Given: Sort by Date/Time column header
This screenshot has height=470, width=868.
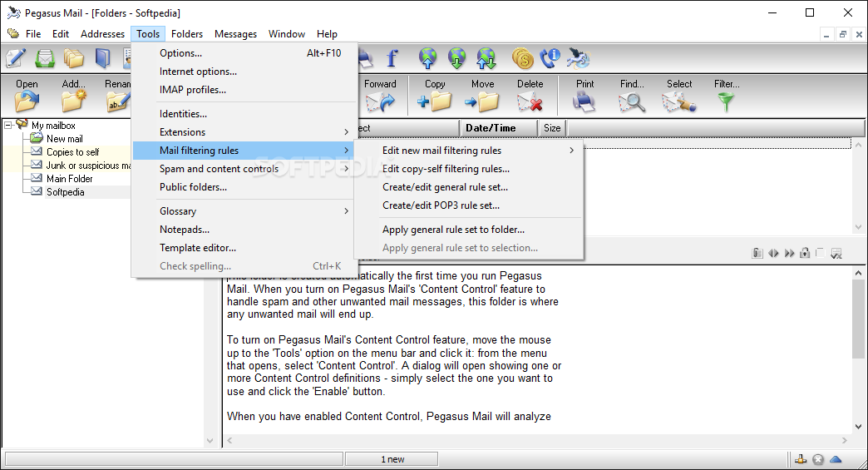Looking at the screenshot, I should [498, 128].
